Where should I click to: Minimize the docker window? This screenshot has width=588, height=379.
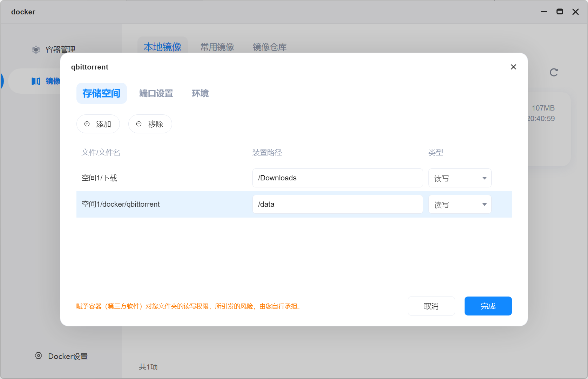click(x=544, y=12)
